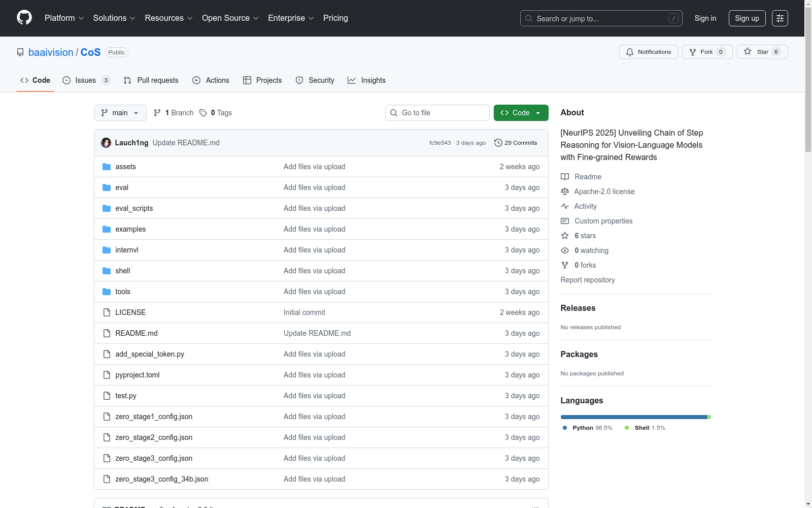Click the Python segment of language bar

tap(634, 417)
